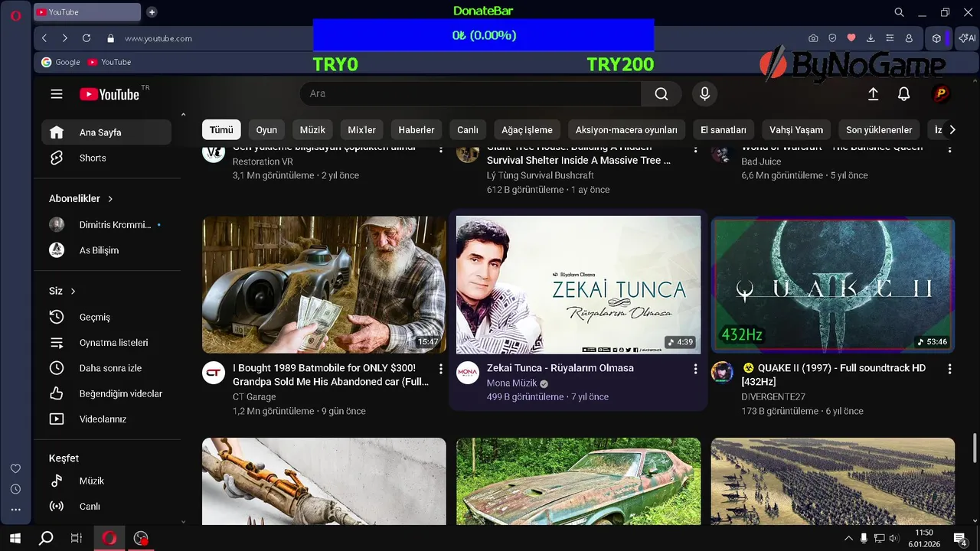This screenshot has height=551, width=980.
Task: Open the Dimitris Krommi... subscription channel
Action: pos(106,225)
